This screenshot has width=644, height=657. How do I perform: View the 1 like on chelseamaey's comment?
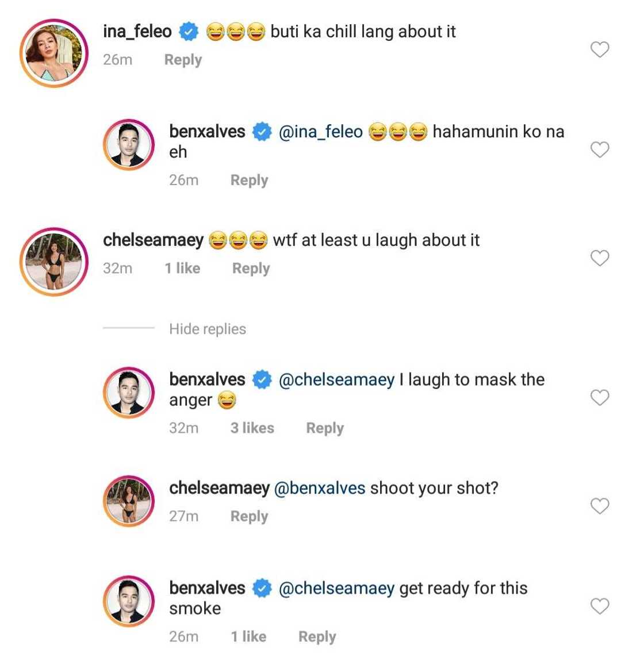(182, 268)
